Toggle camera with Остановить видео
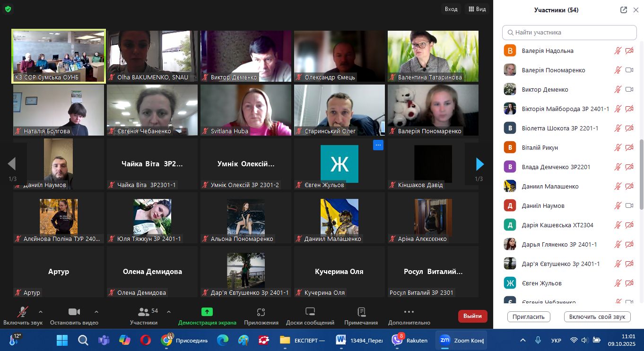The width and height of the screenshot is (644, 351). [74, 312]
